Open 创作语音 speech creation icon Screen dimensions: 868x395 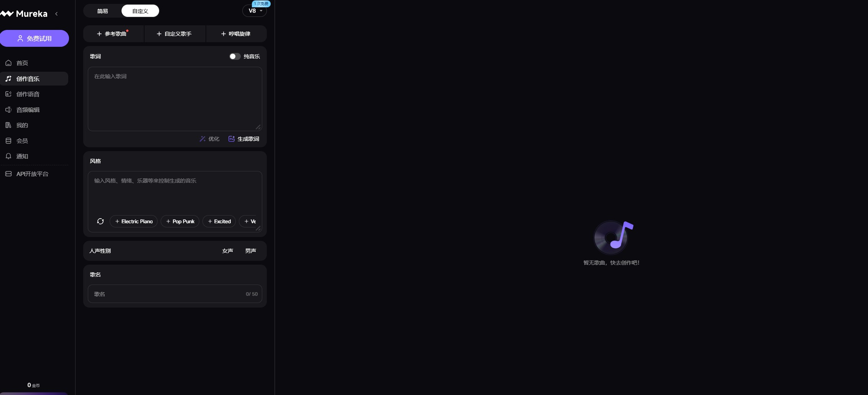tap(8, 94)
